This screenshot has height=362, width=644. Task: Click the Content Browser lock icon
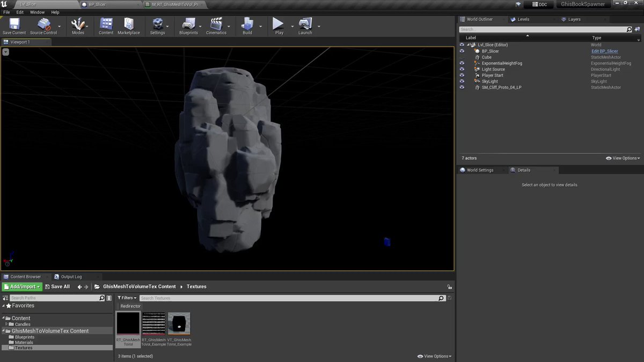click(449, 287)
